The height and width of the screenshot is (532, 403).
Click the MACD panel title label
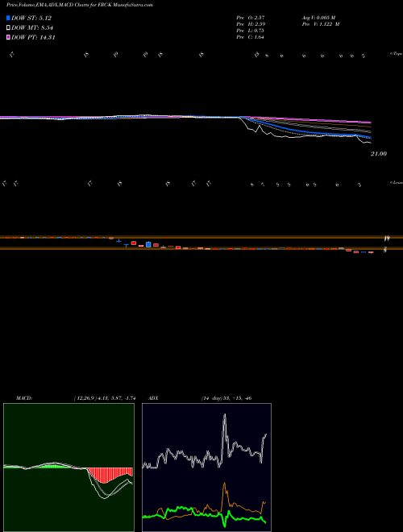24,398
